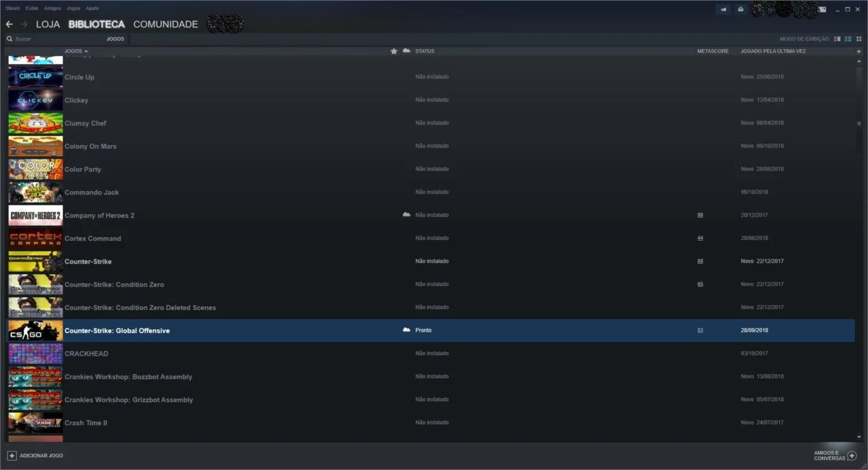Open the Exibir menu
868x470 pixels.
point(32,8)
